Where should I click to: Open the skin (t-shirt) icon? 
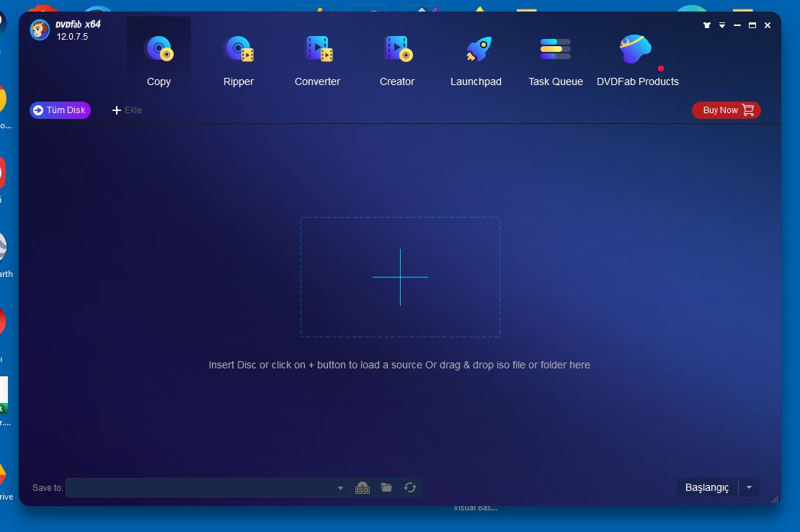[706, 25]
